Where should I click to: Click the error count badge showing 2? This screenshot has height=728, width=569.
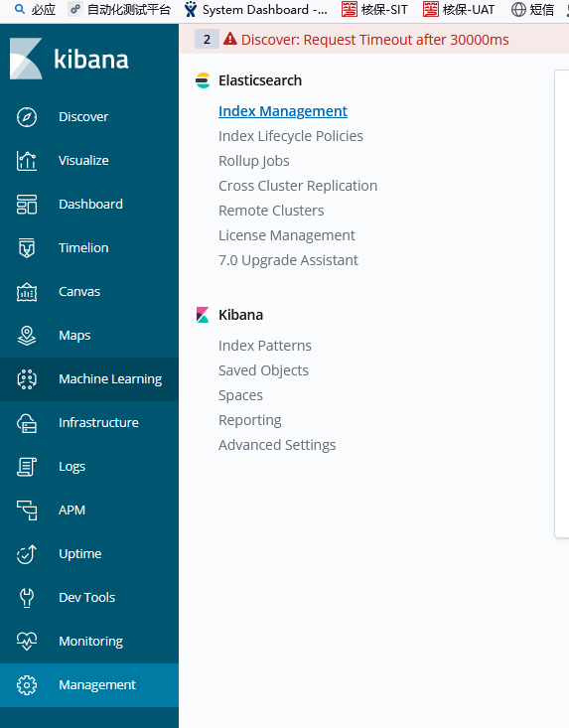point(207,39)
